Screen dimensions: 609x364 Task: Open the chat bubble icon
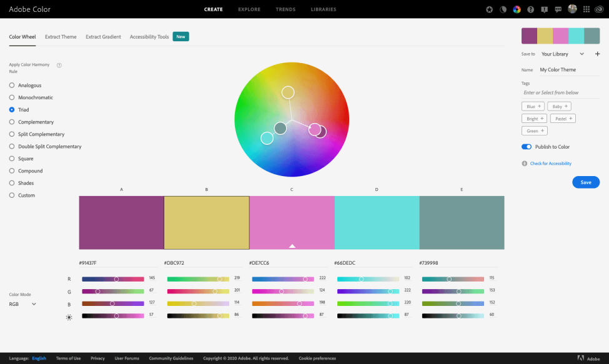558,9
